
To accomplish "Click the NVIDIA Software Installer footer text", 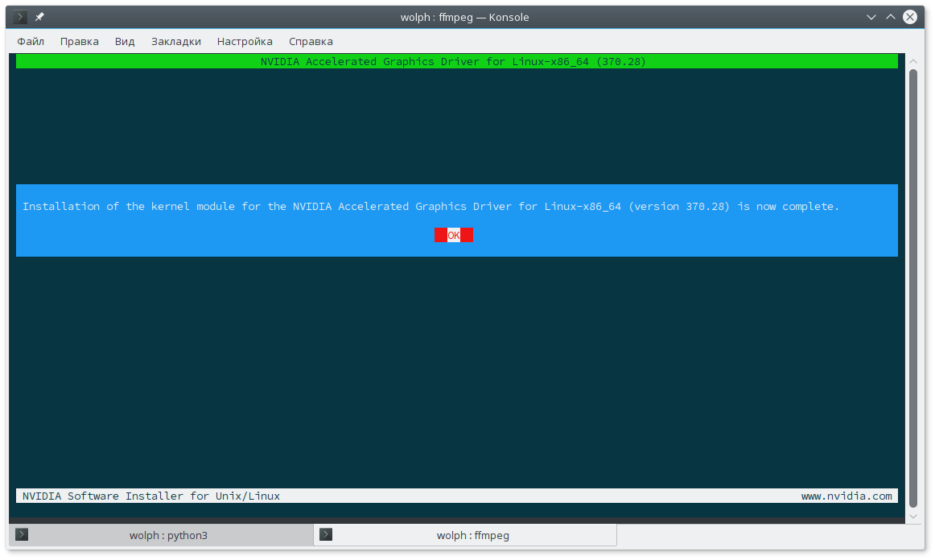I will click(150, 496).
